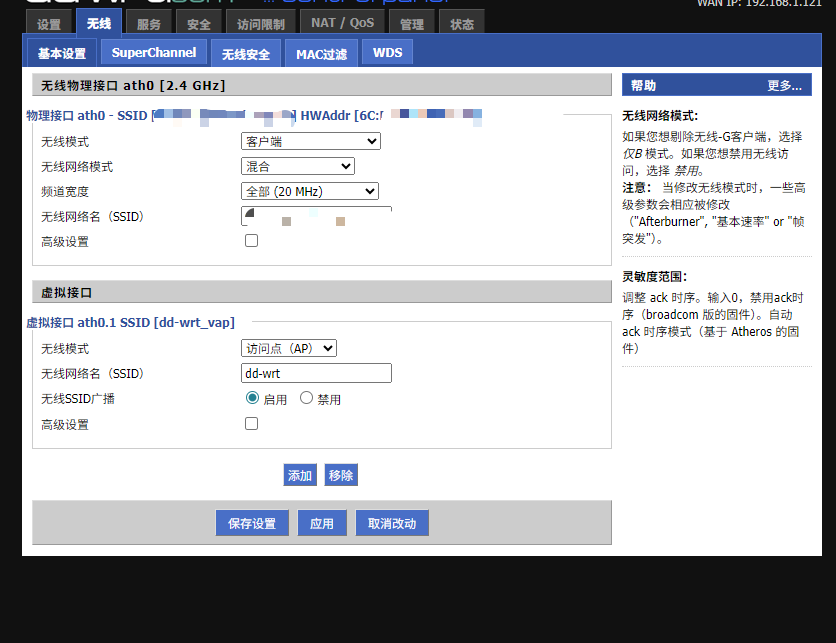Click the dd-wrt SSID input field
This screenshot has height=643, width=836.
tap(316, 373)
